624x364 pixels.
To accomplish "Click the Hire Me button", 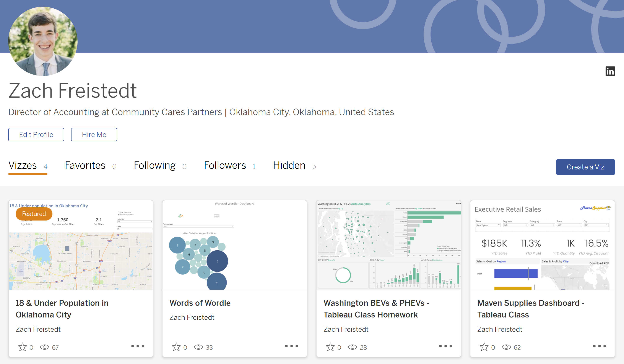I will [94, 135].
